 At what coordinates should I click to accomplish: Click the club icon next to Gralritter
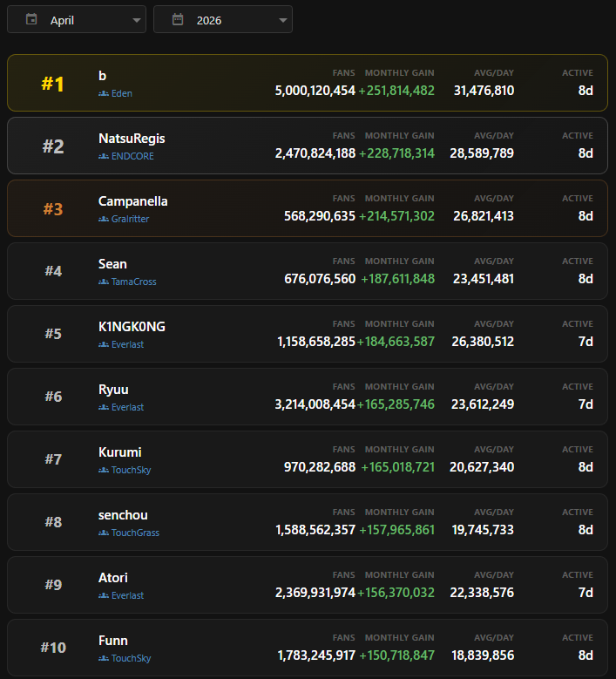click(104, 219)
